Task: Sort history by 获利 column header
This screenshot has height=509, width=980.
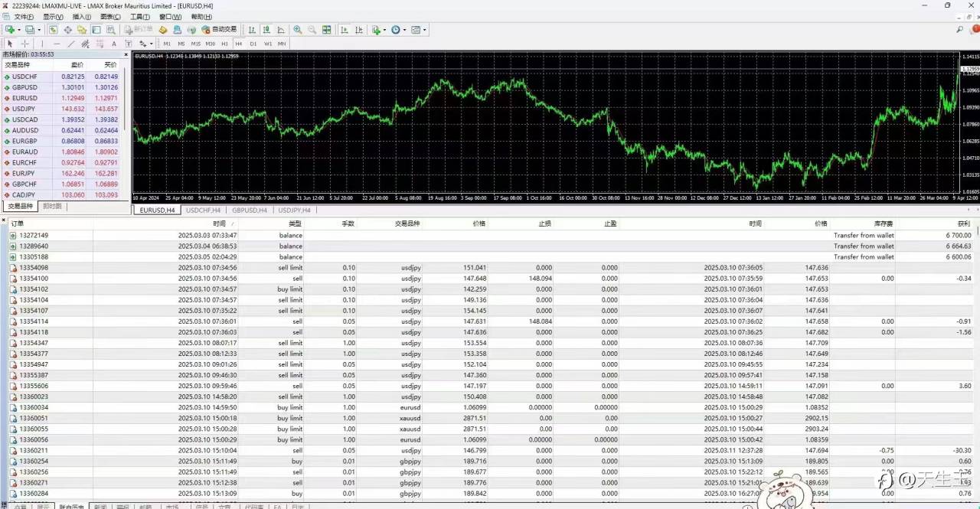Action: click(x=964, y=224)
